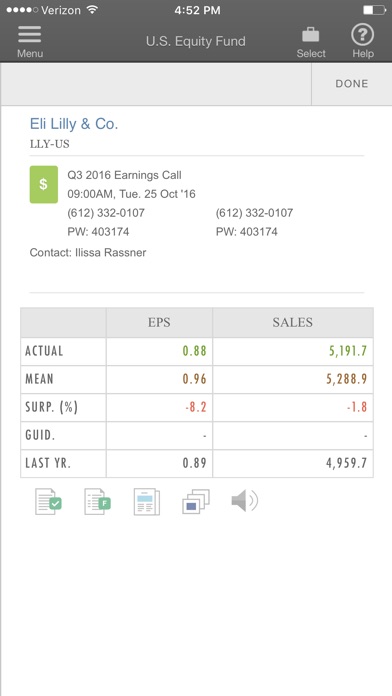The width and height of the screenshot is (392, 696).
Task: Tap the last year sales value 4,959.7
Action: pyautogui.click(x=347, y=463)
